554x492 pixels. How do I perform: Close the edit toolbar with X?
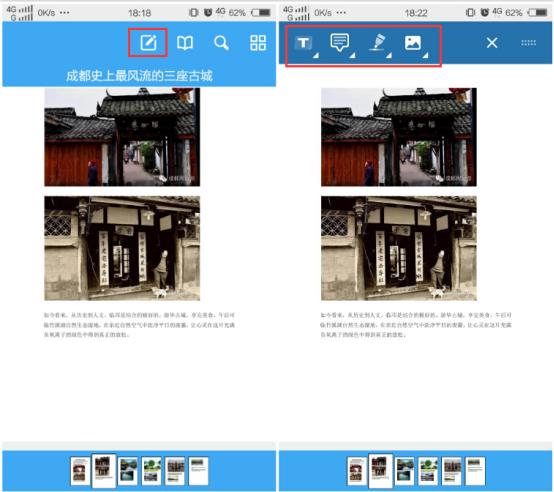click(x=492, y=43)
